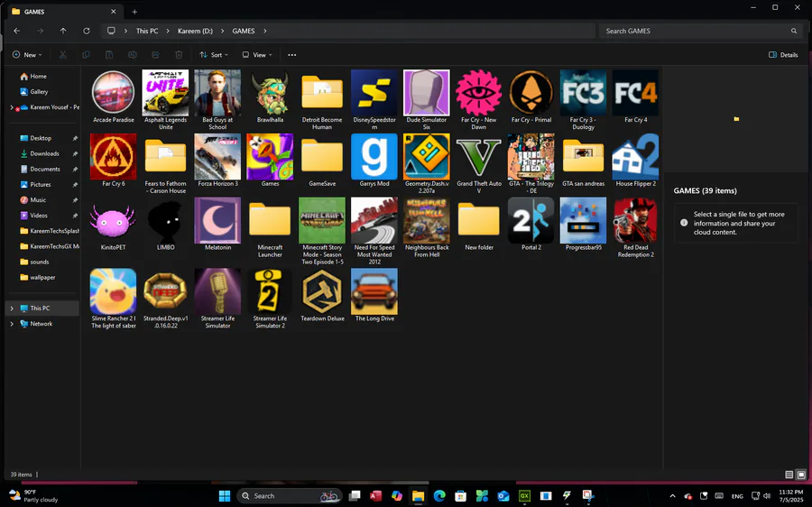Screen dimensions: 812x507
Task: Open Downloads in quick access
Action: coord(44,153)
